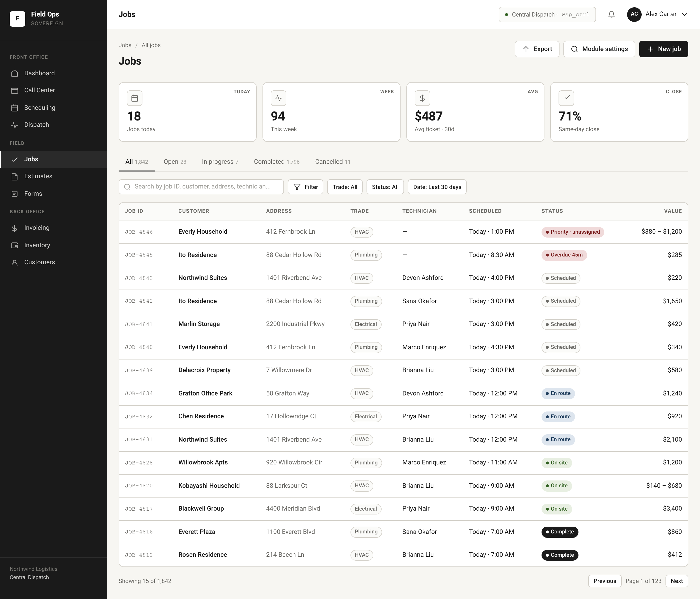700x599 pixels.
Task: Click the $3,400 value for Blackwell Group
Action: click(672, 508)
